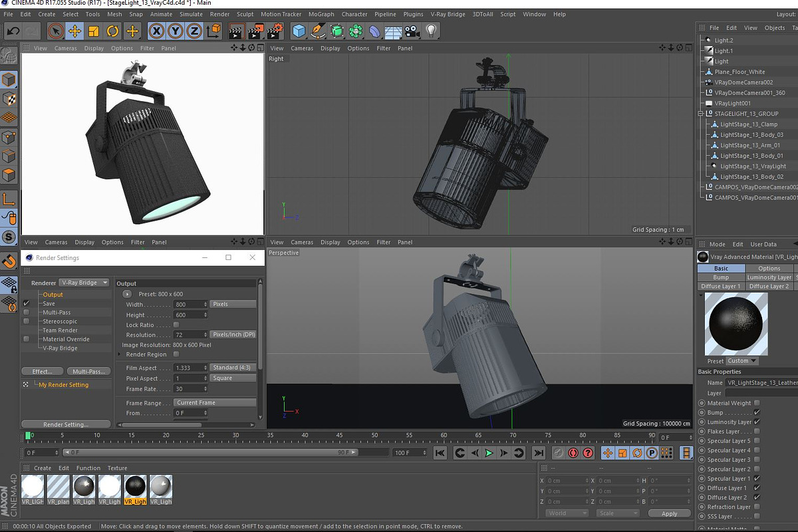Toggle the Enable Snap magnet icon
Screen dimensions: 798x532
9,261
